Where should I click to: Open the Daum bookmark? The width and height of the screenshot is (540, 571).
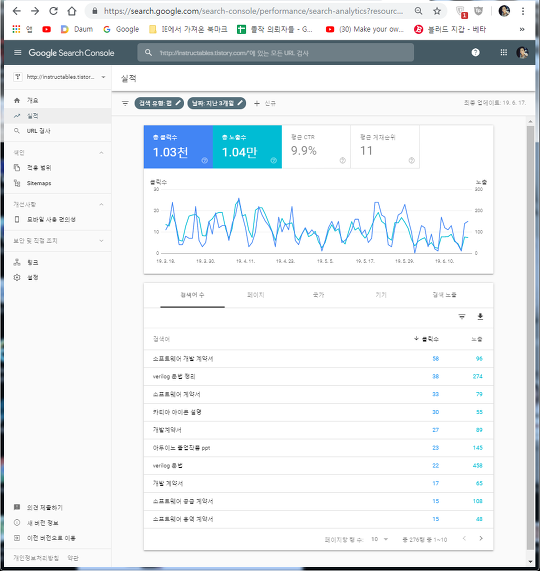pyautogui.click(x=77, y=29)
